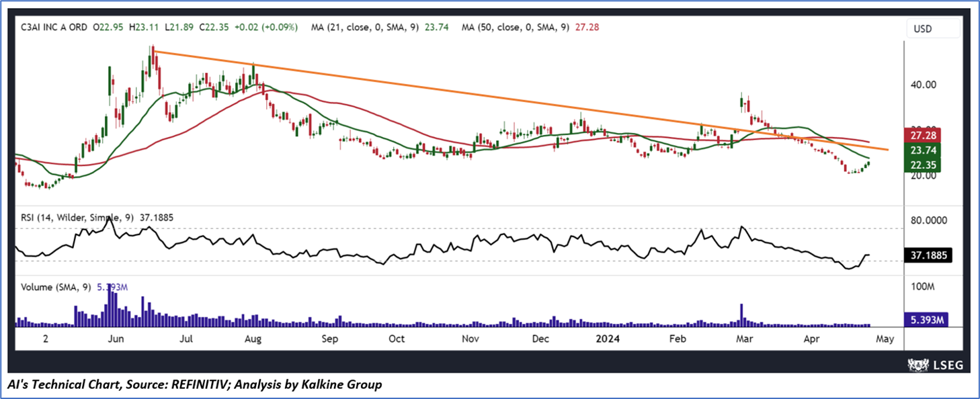The height and width of the screenshot is (399, 980).
Task: Click the Oct label on time axis
Action: click(397, 339)
